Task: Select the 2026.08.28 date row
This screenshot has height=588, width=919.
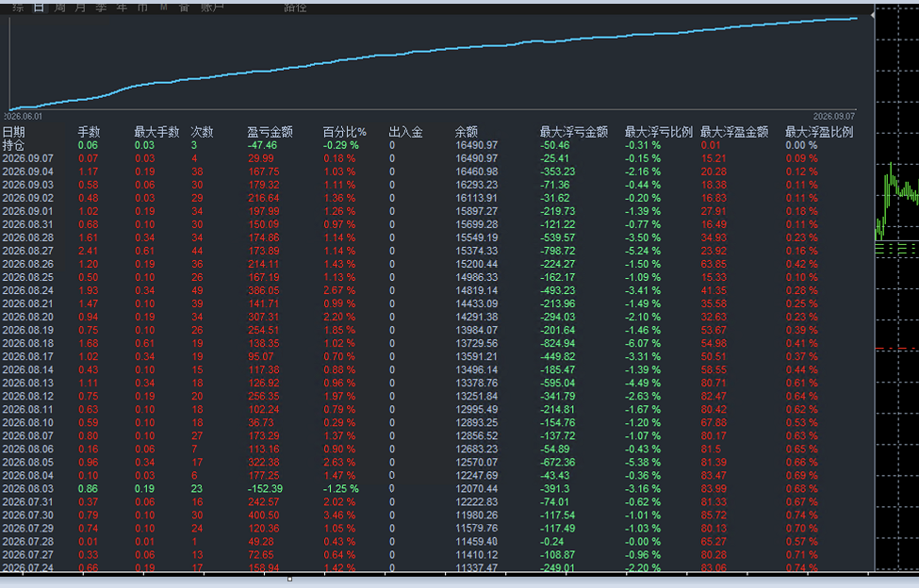Action: click(27, 237)
